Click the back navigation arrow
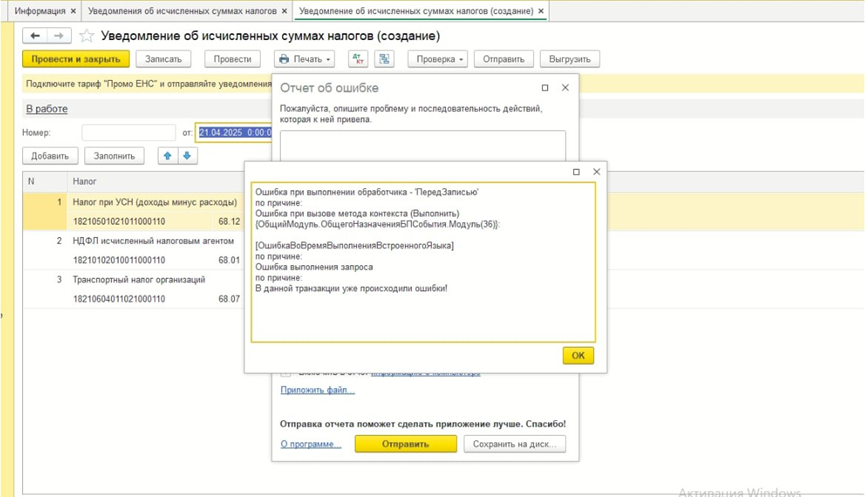This screenshot has width=865, height=497. tap(35, 36)
